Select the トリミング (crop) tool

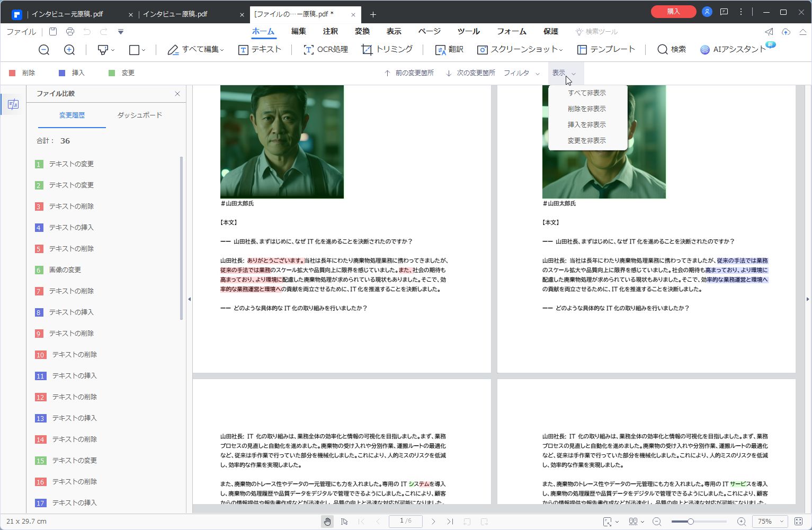pyautogui.click(x=387, y=49)
